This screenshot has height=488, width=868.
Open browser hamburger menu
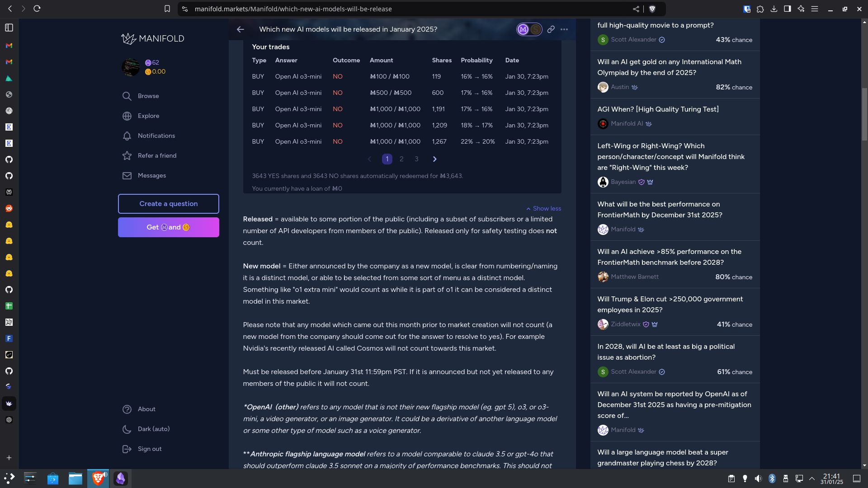click(x=815, y=9)
